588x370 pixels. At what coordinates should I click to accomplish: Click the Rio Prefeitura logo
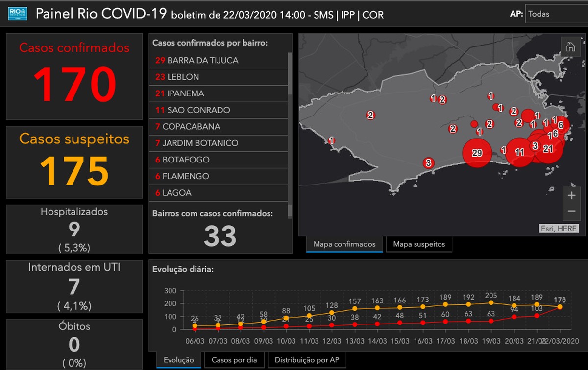click(x=18, y=14)
